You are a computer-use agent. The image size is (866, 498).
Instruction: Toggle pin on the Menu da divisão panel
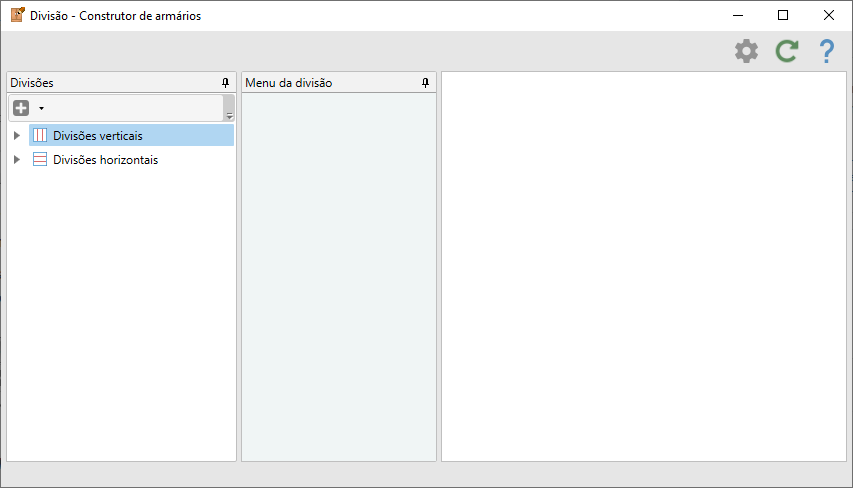425,83
